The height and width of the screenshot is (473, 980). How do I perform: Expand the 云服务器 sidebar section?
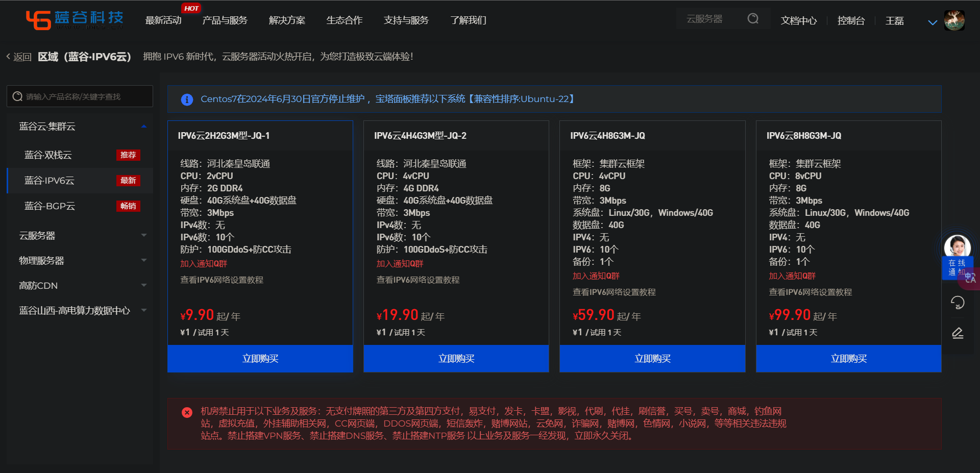pos(80,236)
